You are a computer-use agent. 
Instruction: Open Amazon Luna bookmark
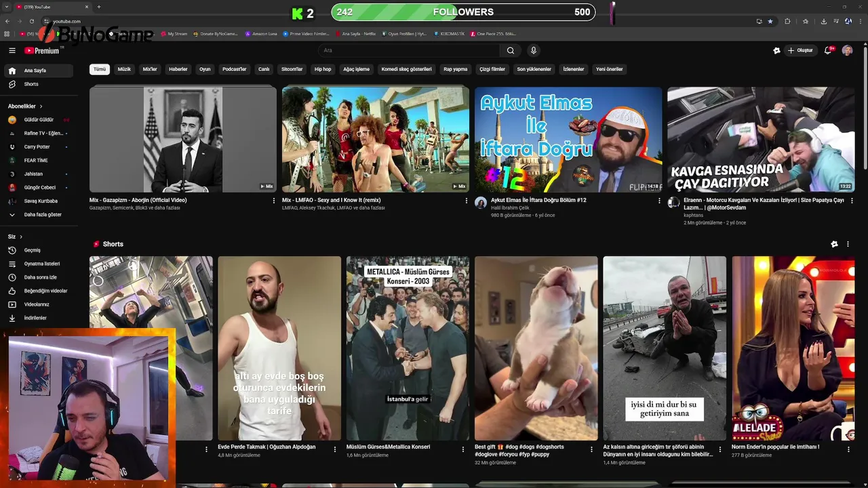pyautogui.click(x=261, y=34)
